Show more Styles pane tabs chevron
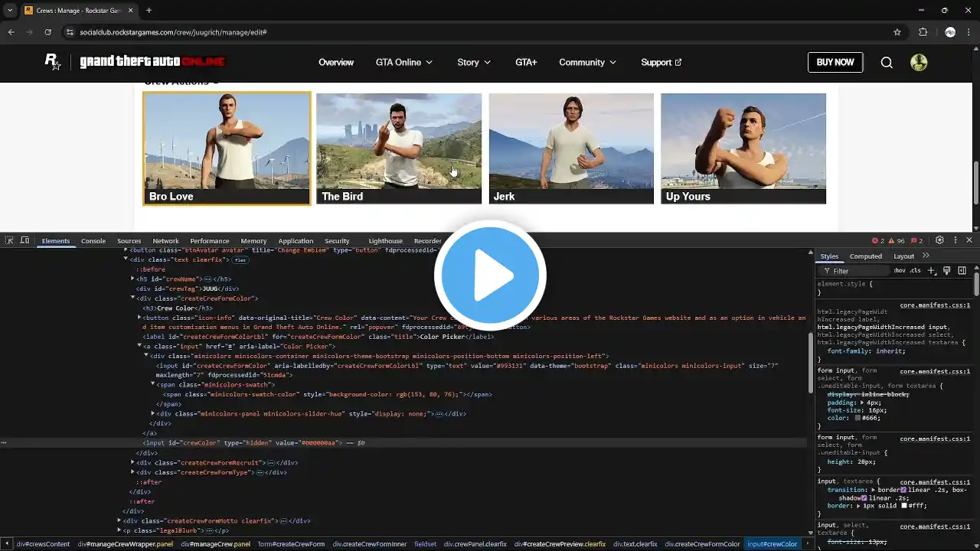Image resolution: width=980 pixels, height=551 pixels. [926, 256]
